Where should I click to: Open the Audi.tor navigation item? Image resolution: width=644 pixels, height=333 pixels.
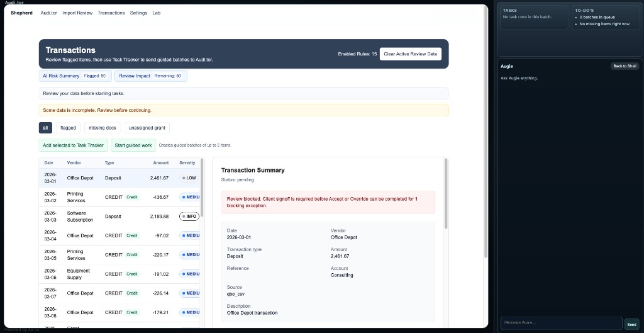click(48, 13)
